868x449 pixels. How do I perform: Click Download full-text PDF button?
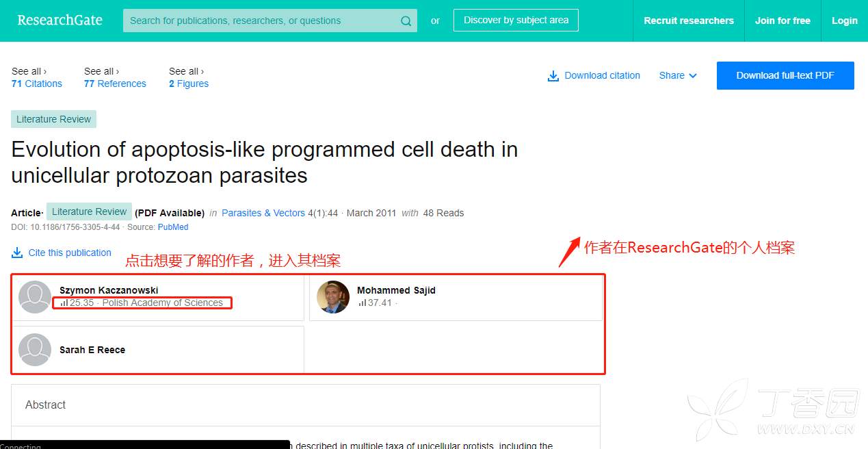coord(785,75)
